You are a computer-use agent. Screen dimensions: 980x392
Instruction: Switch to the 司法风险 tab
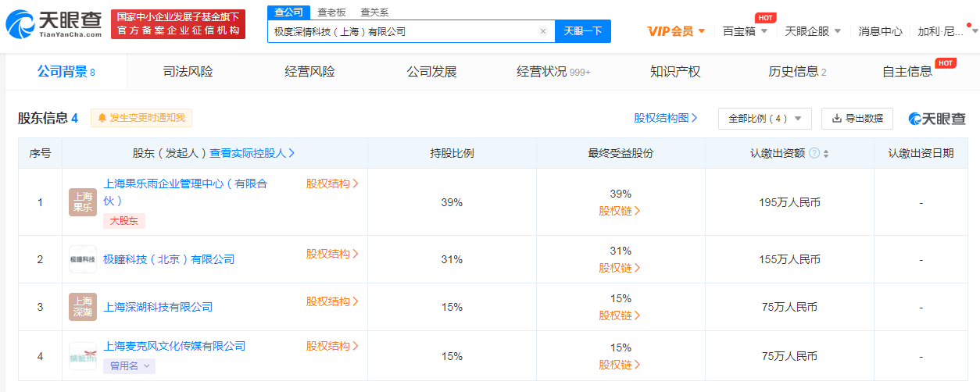coord(188,72)
